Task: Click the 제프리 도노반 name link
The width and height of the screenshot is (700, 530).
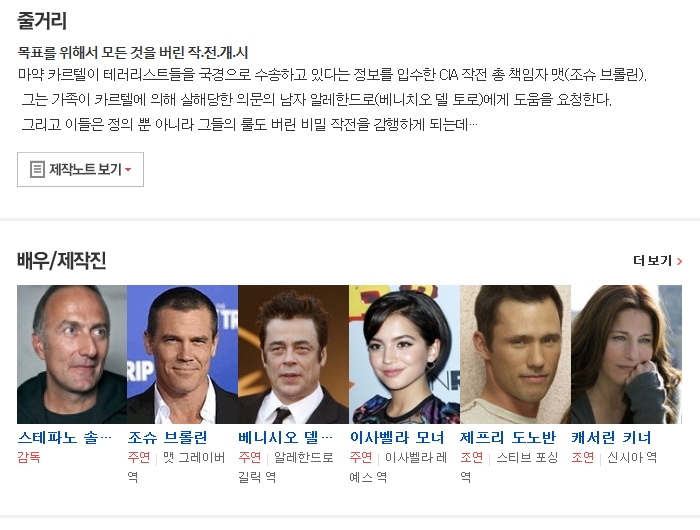Action: pos(508,437)
